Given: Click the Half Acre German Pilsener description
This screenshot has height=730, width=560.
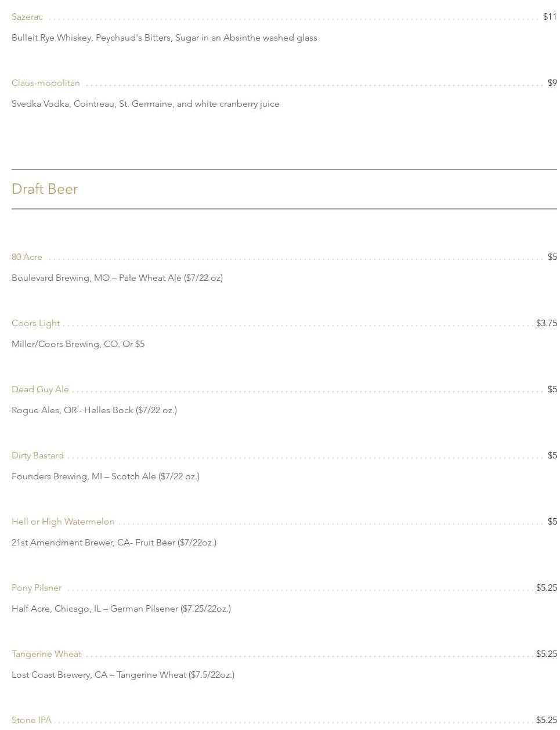Looking at the screenshot, I should [x=121, y=609].
